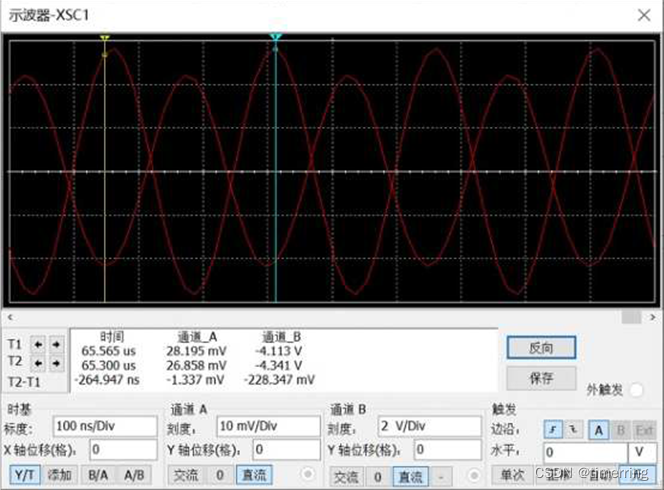664x490 pixels.
Task: Click Channel A difference -1.337 mV
Action: coord(195,379)
